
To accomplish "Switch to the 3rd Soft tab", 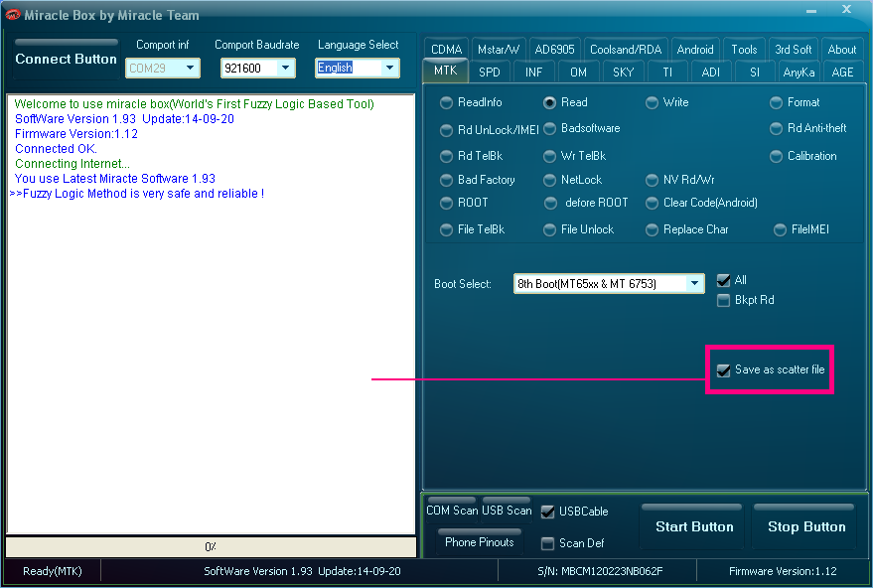I will point(794,50).
